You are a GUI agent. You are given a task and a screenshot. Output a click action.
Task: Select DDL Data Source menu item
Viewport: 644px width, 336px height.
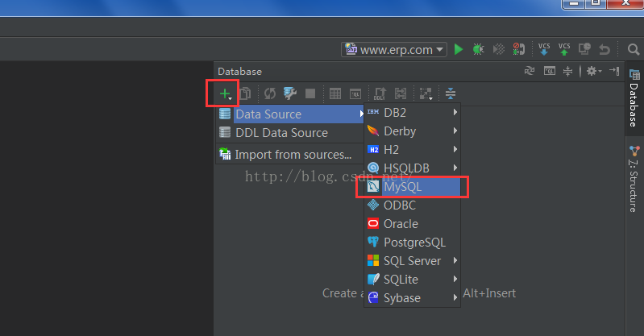point(290,133)
